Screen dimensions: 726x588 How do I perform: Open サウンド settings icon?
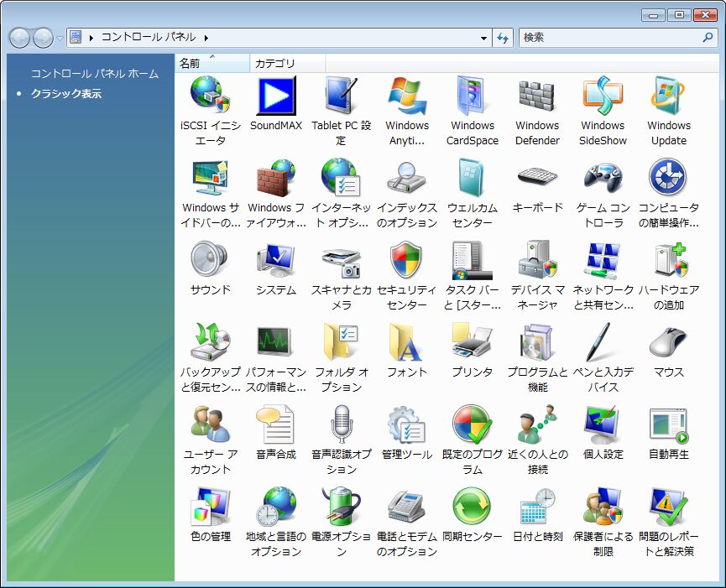pyautogui.click(x=210, y=259)
